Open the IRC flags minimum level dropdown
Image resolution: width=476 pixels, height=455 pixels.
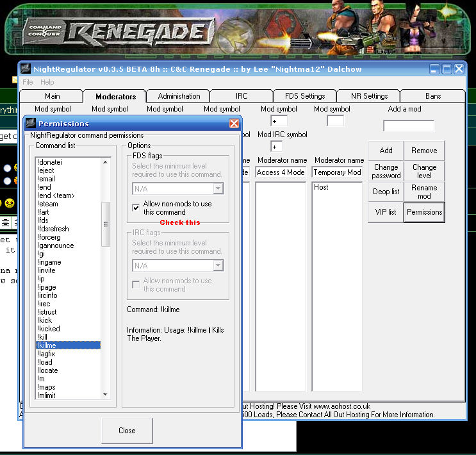218,266
